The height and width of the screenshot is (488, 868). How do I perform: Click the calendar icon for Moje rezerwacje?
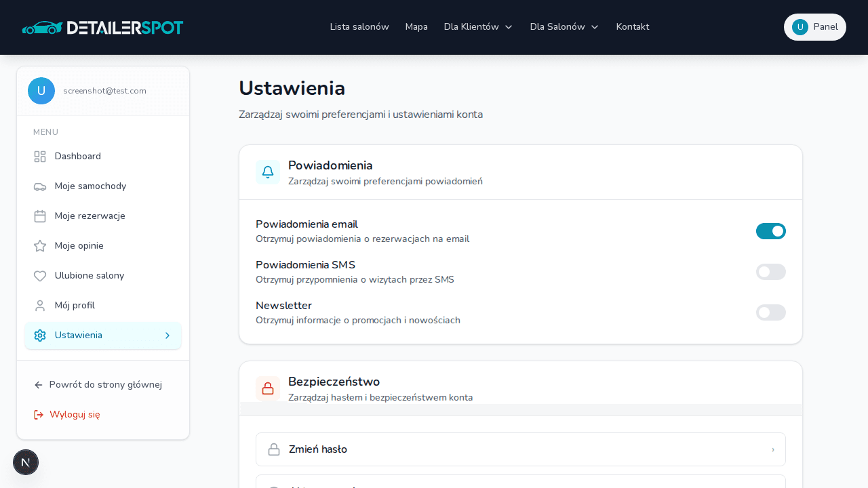(x=39, y=216)
